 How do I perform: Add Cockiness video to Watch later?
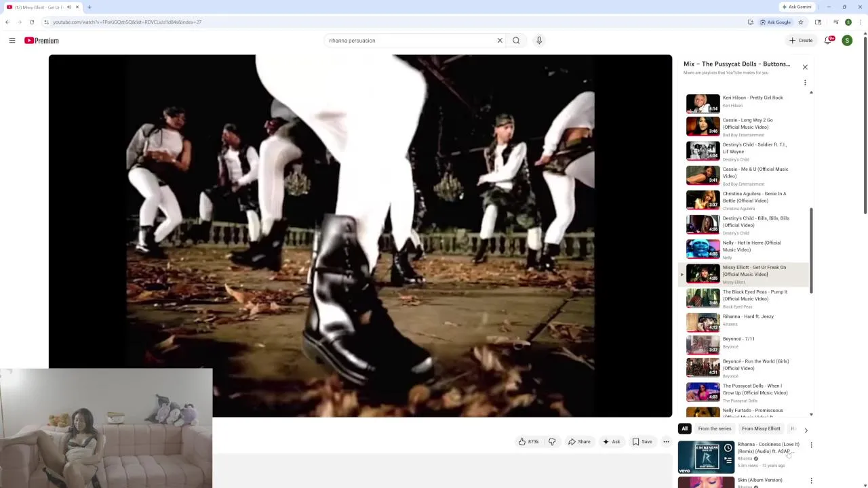(x=728, y=448)
